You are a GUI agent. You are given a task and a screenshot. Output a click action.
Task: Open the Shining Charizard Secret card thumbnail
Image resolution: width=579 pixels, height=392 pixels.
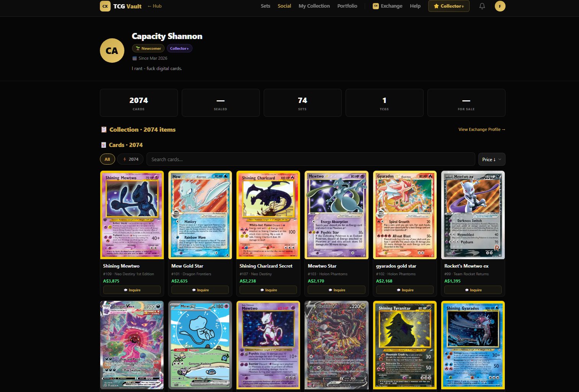pyautogui.click(x=268, y=215)
